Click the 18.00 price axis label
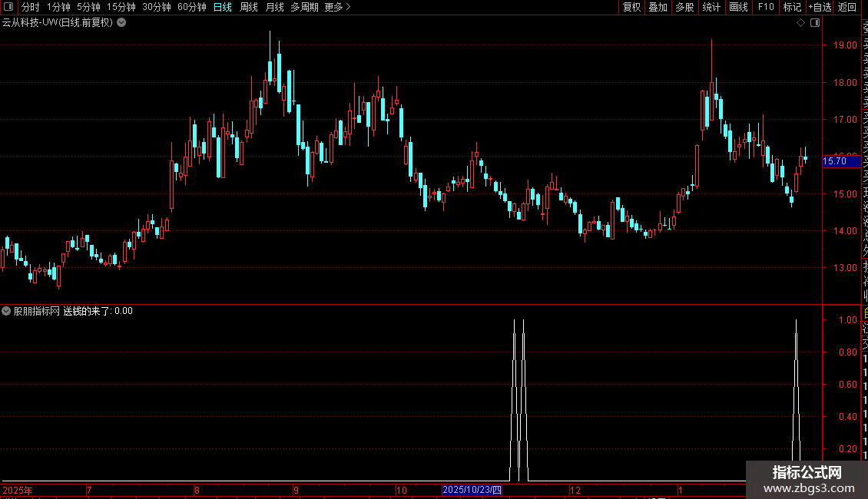This screenshot has height=499, width=868. pos(845,83)
